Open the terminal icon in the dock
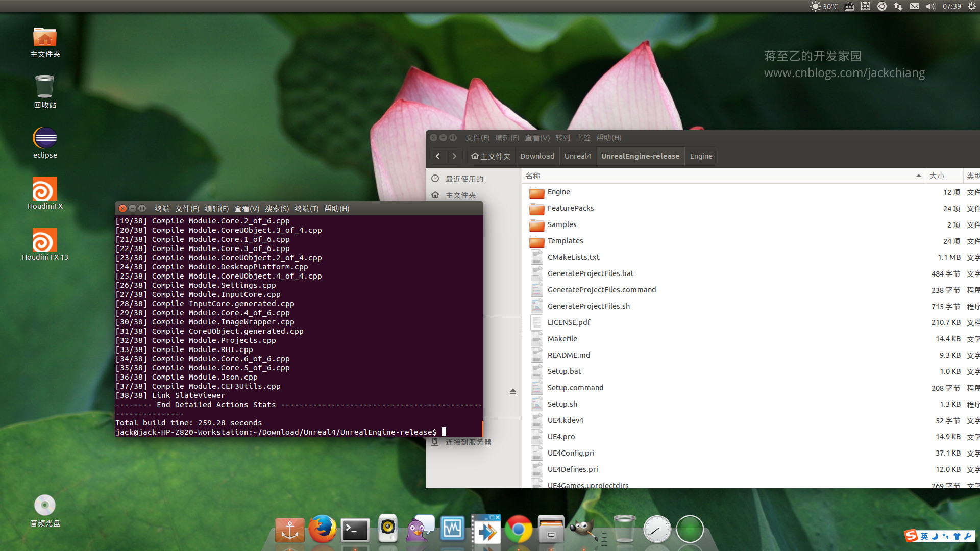980x551 pixels. pyautogui.click(x=355, y=530)
